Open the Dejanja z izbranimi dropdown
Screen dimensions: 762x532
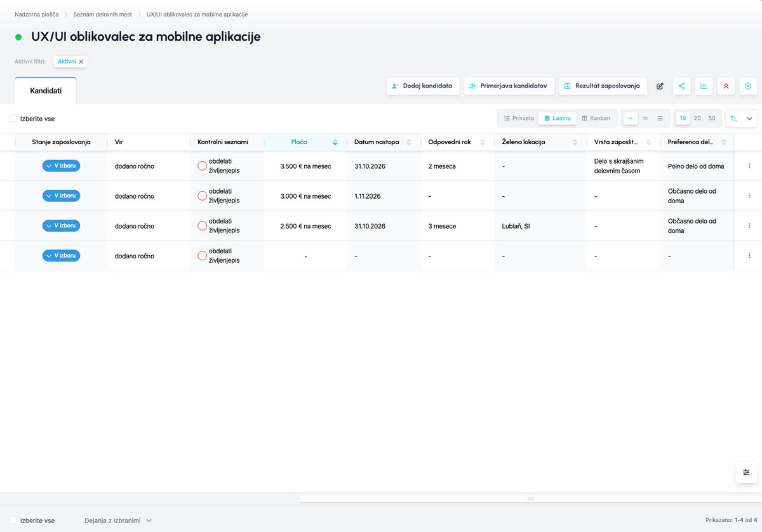tap(118, 521)
